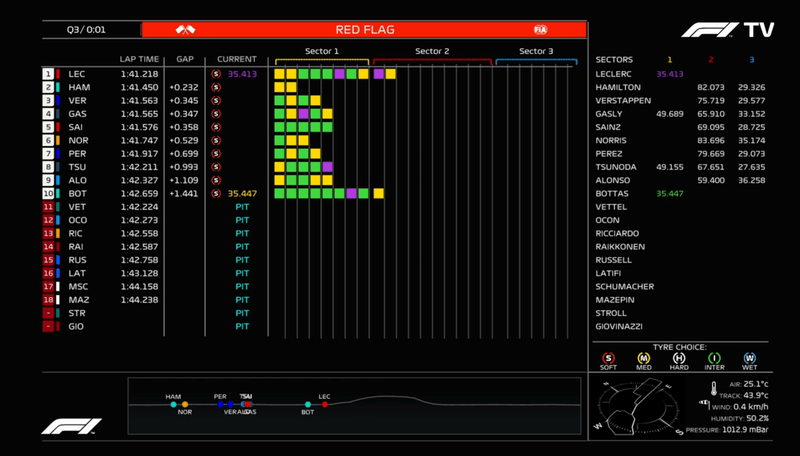Select HAM marker on the track position strip
The width and height of the screenshot is (800, 456).
click(x=173, y=404)
